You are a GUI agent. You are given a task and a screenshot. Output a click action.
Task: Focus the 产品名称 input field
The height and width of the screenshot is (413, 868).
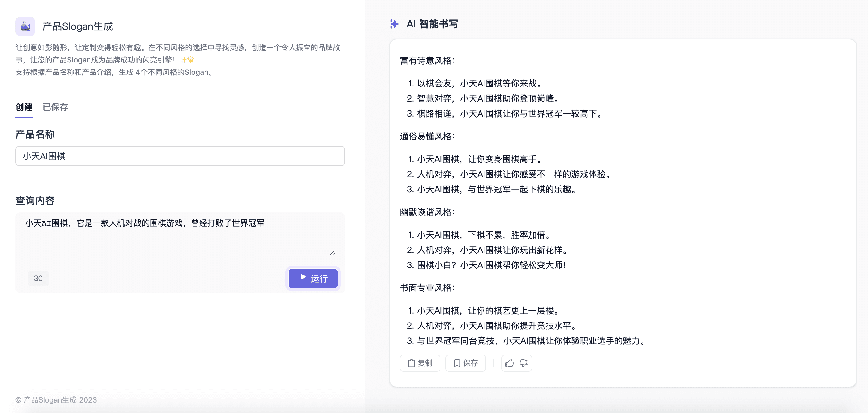pyautogui.click(x=180, y=156)
